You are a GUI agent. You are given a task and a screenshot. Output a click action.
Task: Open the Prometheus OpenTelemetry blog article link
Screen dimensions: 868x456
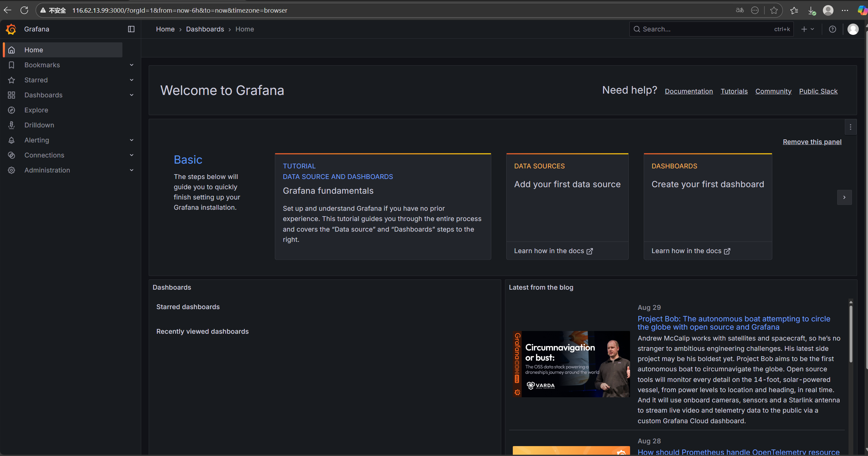pos(738,452)
